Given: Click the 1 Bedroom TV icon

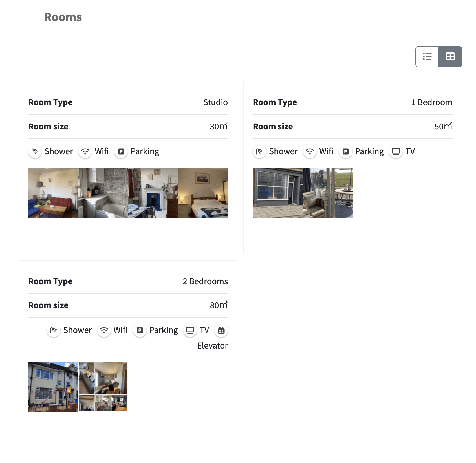Looking at the screenshot, I should pyautogui.click(x=396, y=152).
